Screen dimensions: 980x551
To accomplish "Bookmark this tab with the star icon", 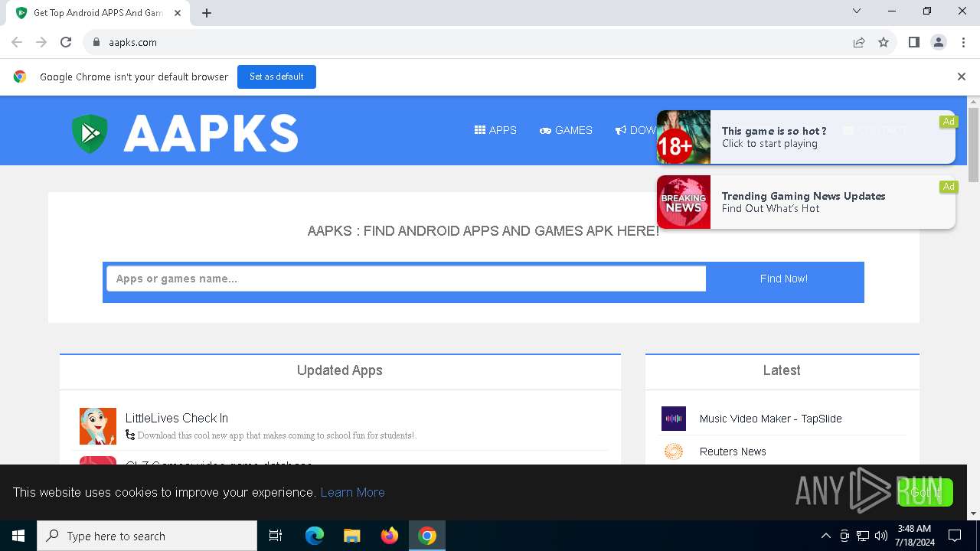I will pyautogui.click(x=884, y=42).
